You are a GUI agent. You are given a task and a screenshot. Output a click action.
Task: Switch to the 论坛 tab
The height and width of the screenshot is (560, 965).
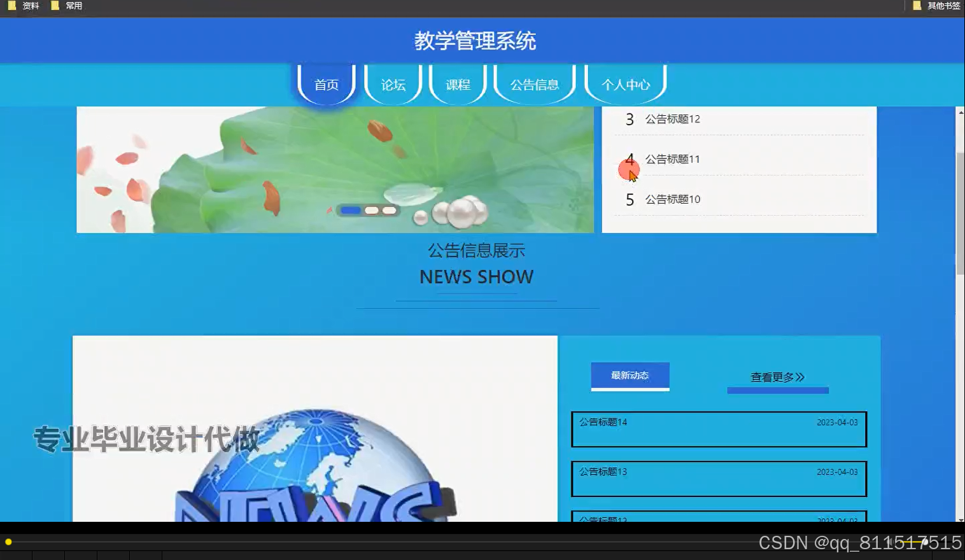tap(392, 84)
